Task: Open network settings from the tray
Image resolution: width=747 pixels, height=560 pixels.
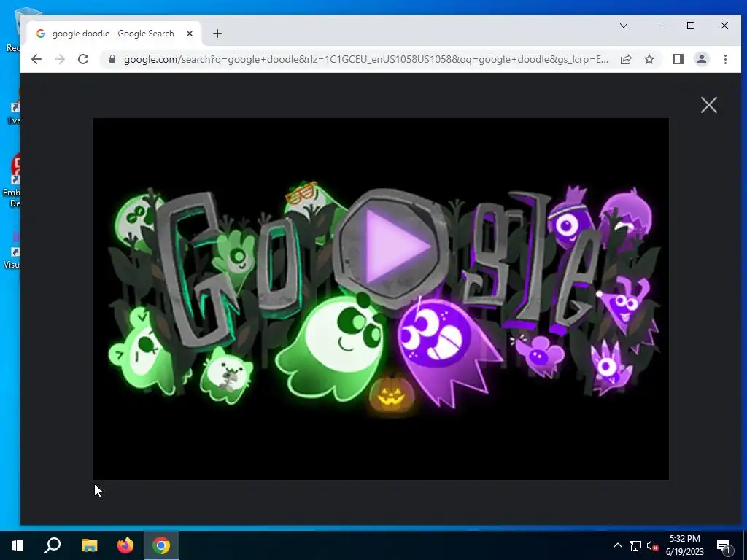Action: coord(635,545)
